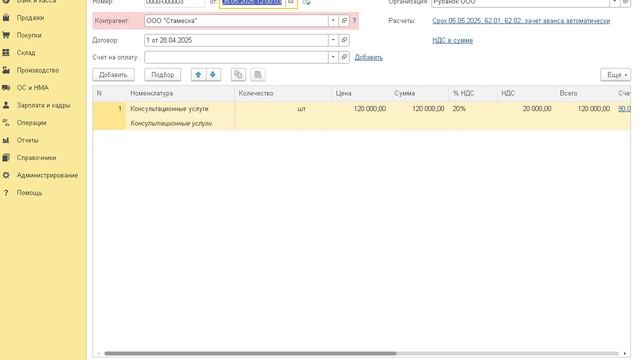Click the Производство sidebar icon
640x360 pixels.
tap(6, 70)
